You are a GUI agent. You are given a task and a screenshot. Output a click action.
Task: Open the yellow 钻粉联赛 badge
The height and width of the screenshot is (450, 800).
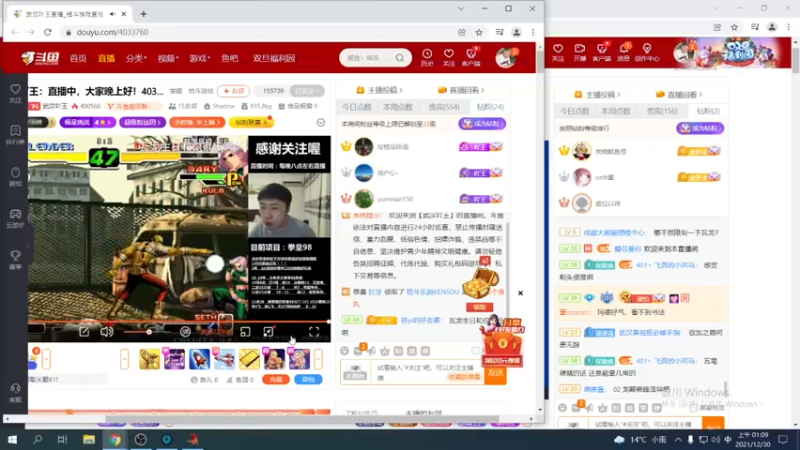pyautogui.click(x=251, y=122)
